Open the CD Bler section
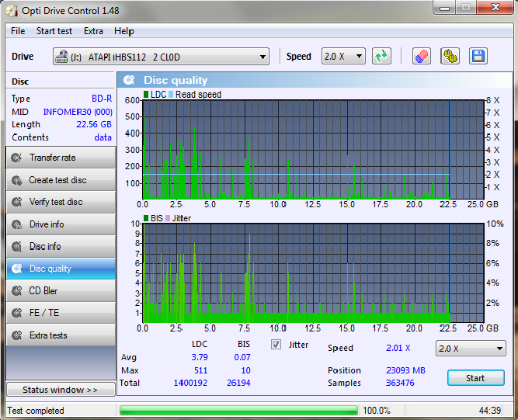This screenshot has width=518, height=420. coord(61,291)
